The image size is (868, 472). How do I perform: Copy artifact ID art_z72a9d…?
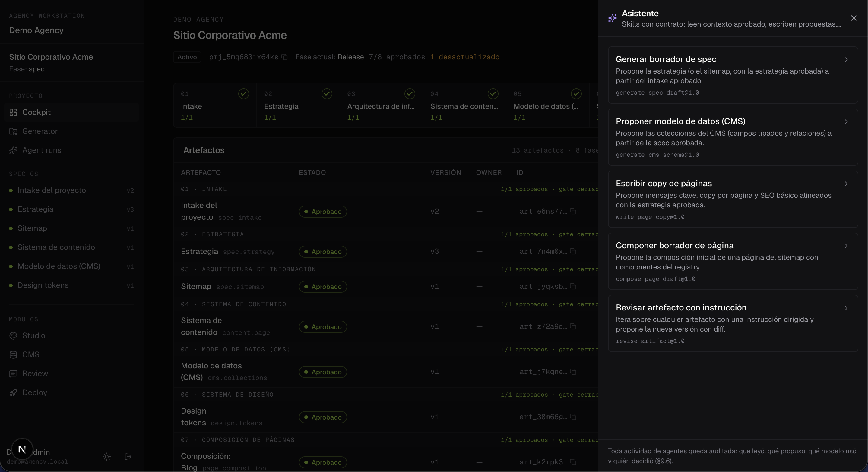pyautogui.click(x=573, y=326)
